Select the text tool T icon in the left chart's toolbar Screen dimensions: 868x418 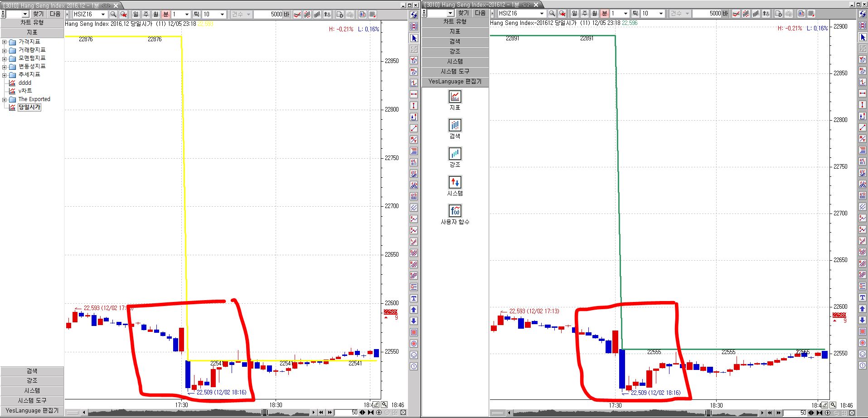click(x=414, y=298)
